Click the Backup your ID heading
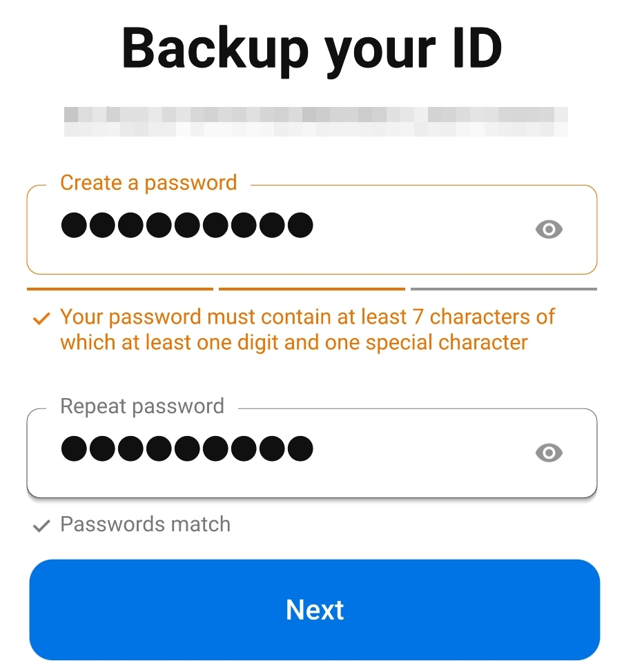 (x=312, y=50)
